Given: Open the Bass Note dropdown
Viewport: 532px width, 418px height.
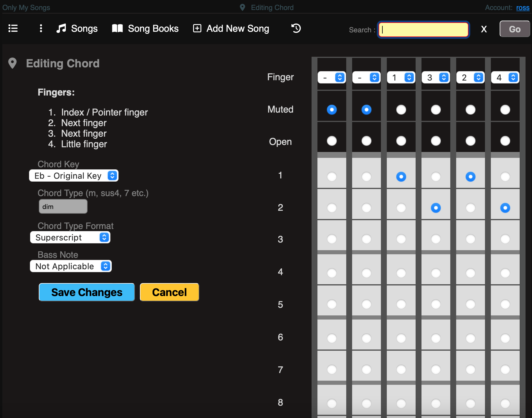Looking at the screenshot, I should pos(71,266).
